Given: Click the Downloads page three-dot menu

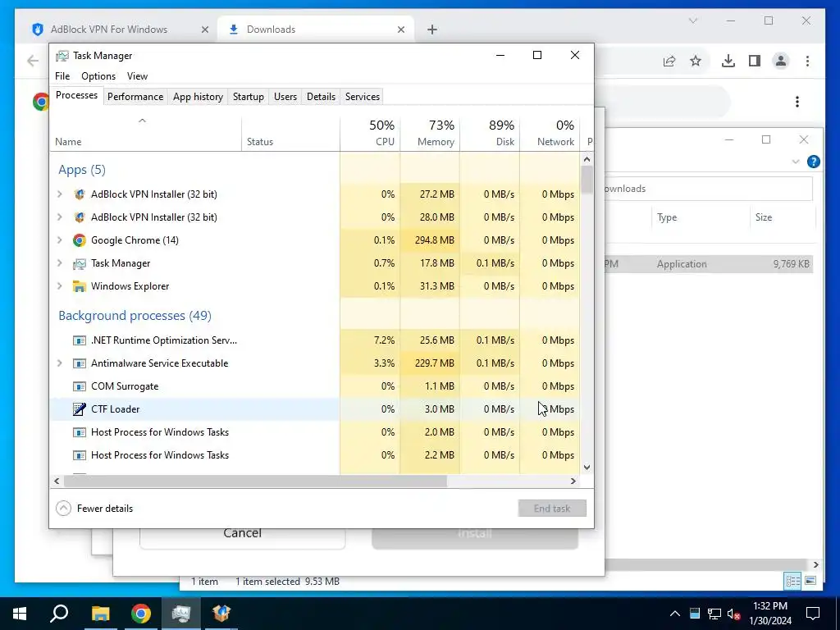Looking at the screenshot, I should coord(797,102).
